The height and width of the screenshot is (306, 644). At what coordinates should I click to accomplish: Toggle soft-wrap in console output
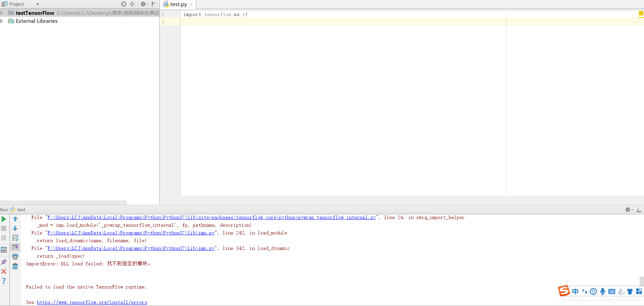(15, 238)
